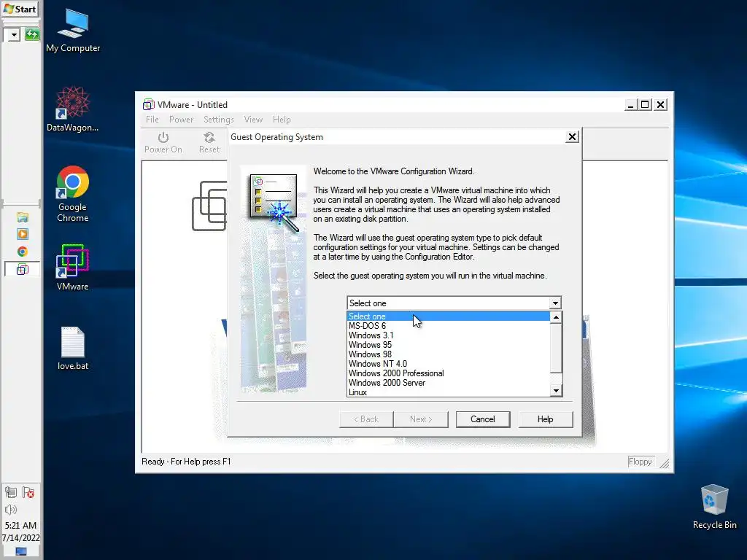Image resolution: width=747 pixels, height=560 pixels.
Task: Click the resize grip in VMware status bar
Action: (x=664, y=463)
